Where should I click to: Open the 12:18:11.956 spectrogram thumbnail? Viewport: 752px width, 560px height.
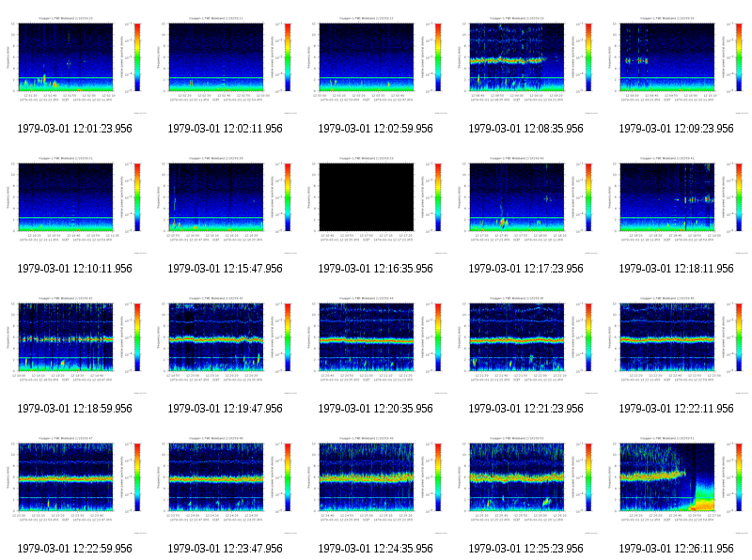click(676, 205)
